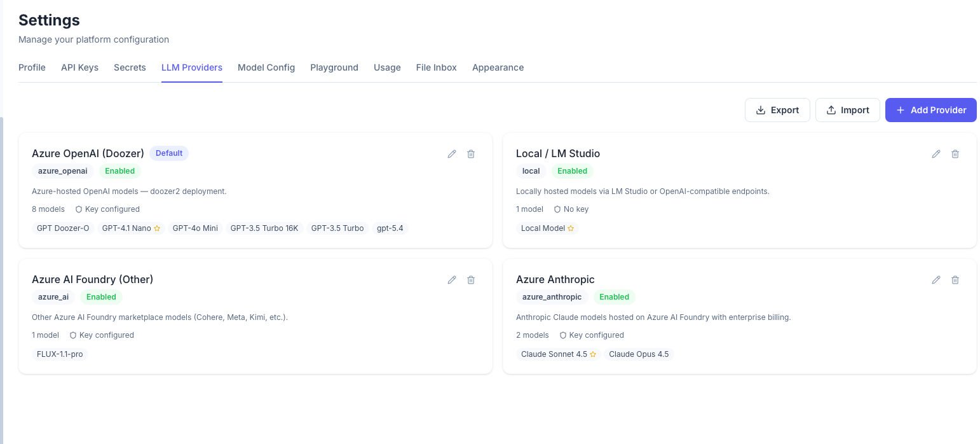This screenshot has width=980, height=444.
Task: Switch to the Model Config tab
Action: (x=266, y=67)
